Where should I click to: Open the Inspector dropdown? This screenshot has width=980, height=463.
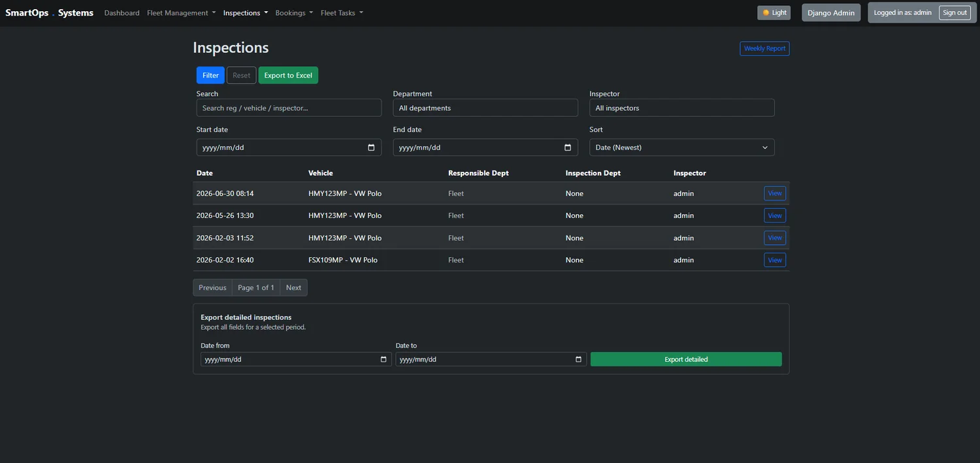tap(682, 108)
